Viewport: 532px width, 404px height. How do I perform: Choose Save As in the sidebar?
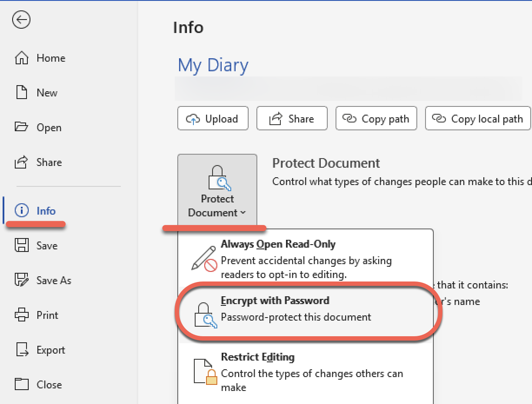click(x=54, y=281)
